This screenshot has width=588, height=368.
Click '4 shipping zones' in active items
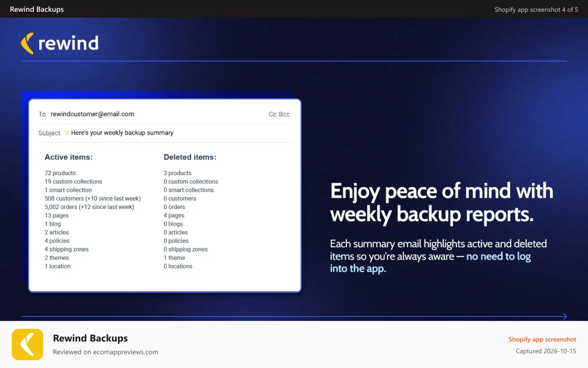(67, 249)
